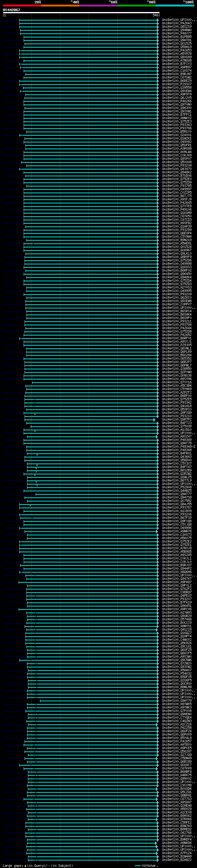
Task: Select hit label UniRef100_P48348-2
Action: (179, 446)
